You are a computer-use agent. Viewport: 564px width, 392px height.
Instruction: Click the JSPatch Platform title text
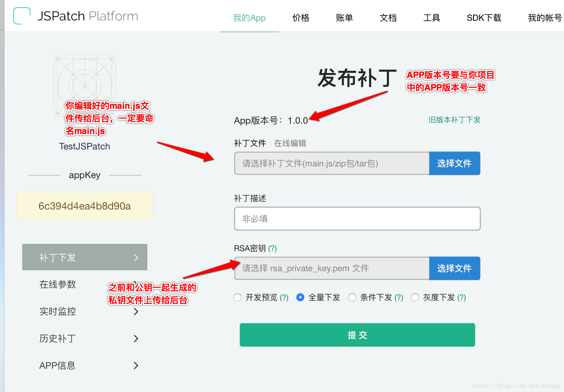pyautogui.click(x=88, y=16)
